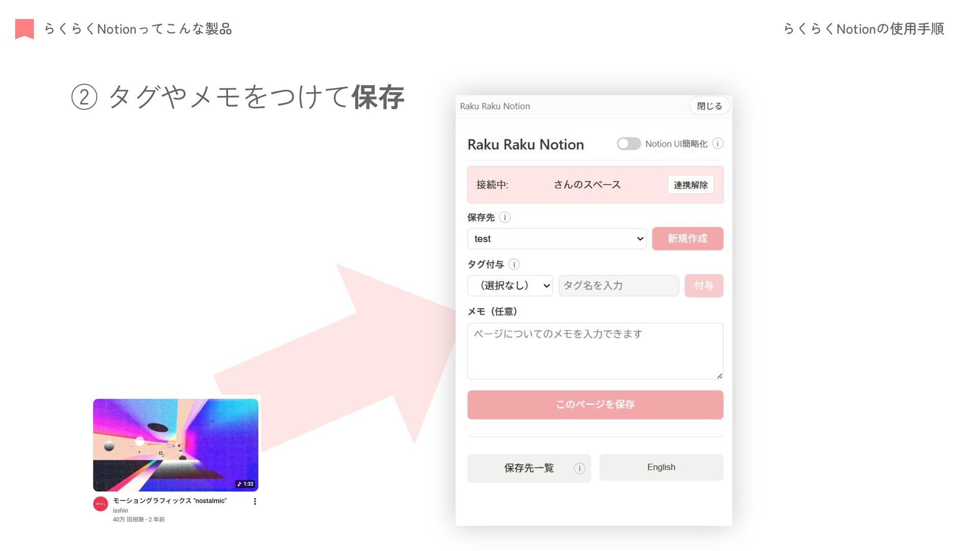This screenshot has height=551, width=980.
Task: Switch language to English
Action: (x=661, y=467)
